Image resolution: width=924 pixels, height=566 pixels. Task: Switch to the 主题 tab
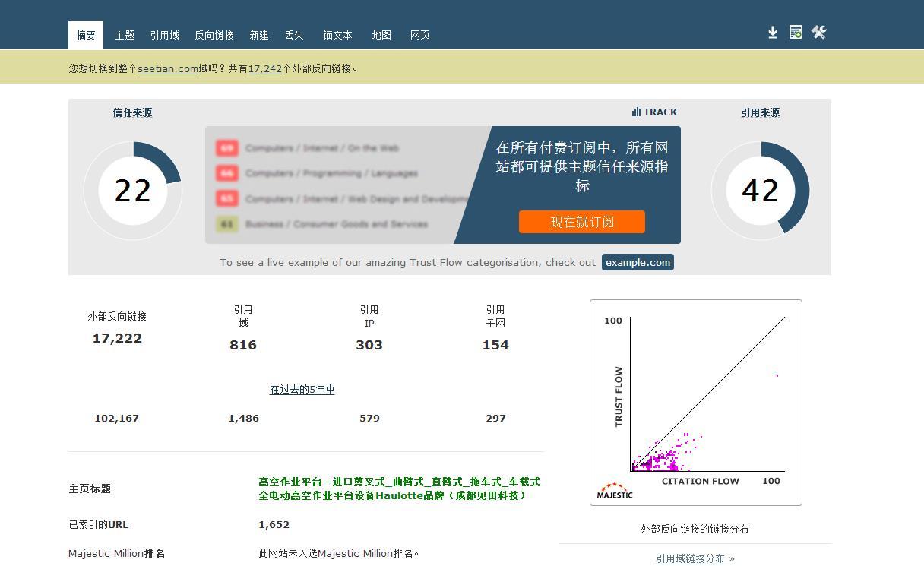pyautogui.click(x=125, y=35)
